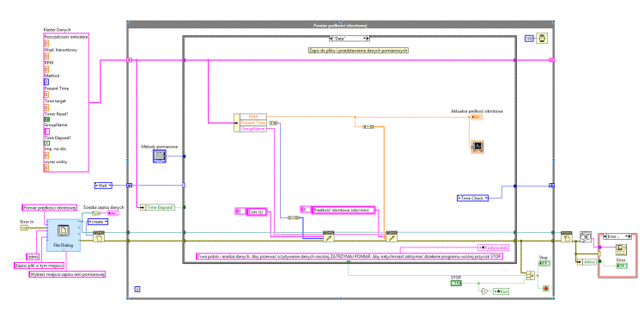
Task: Click the Podpowiedź local variable
Action: pos(494,248)
